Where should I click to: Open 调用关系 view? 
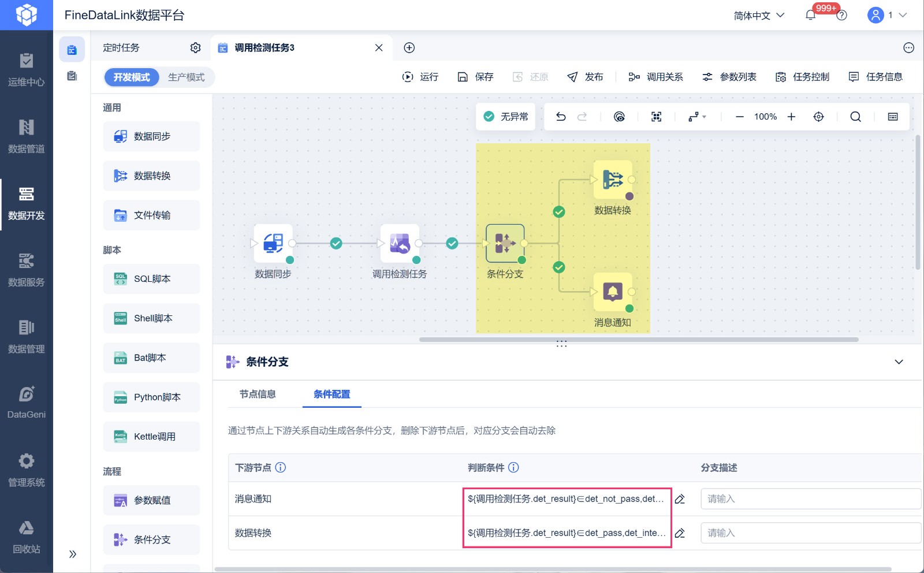tap(655, 77)
